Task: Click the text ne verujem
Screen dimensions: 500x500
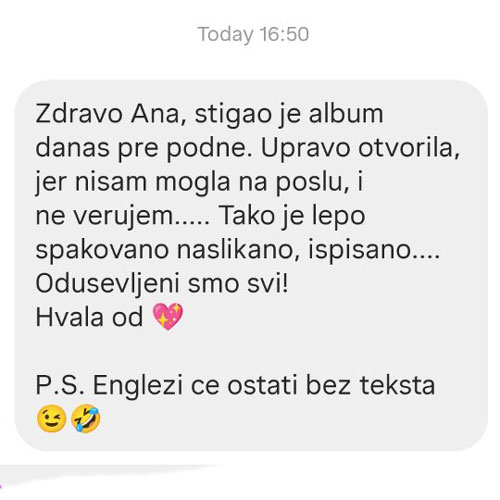Action: pos(103,216)
